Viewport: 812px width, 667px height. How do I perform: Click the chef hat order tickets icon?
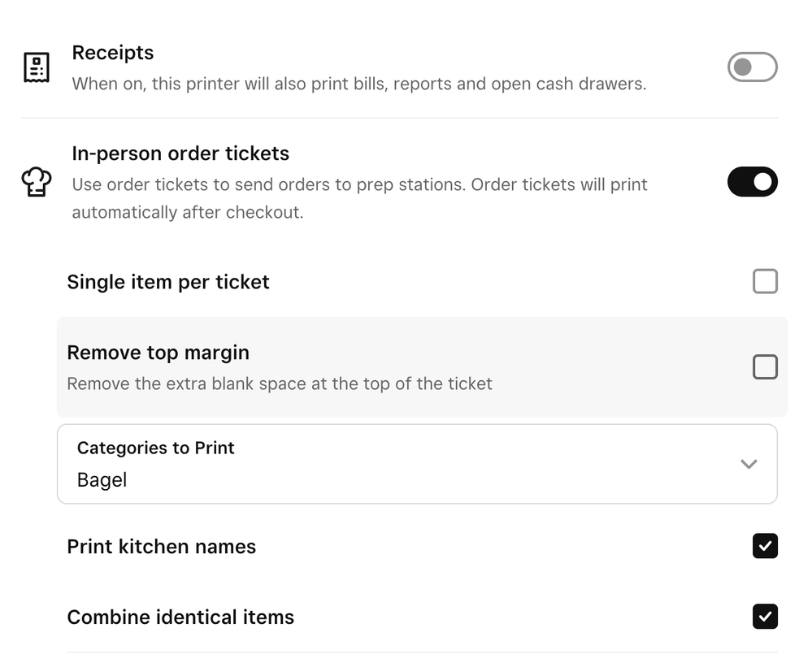coord(37,182)
